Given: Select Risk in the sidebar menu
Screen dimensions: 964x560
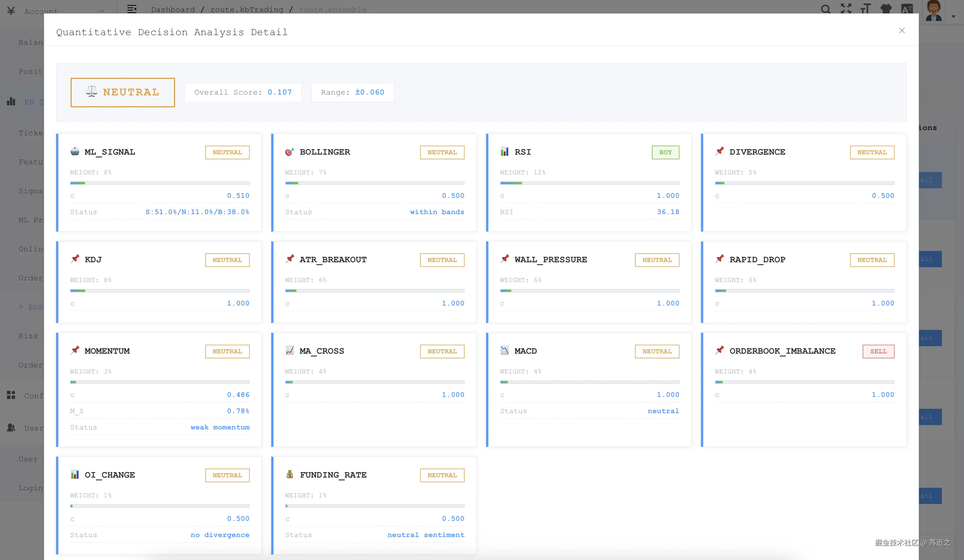Looking at the screenshot, I should pyautogui.click(x=28, y=336).
